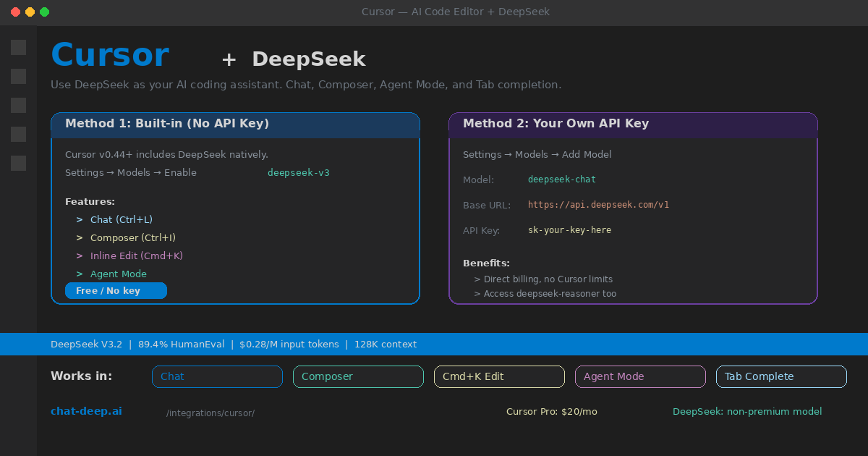The height and width of the screenshot is (456, 868).
Task: Click the 'Method 1: Built-in' panel header
Action: 235,124
